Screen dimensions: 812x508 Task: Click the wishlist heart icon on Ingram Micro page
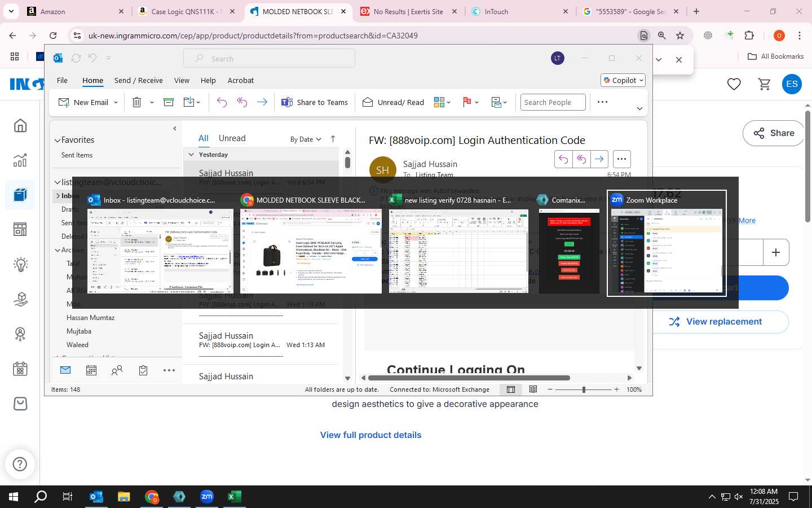click(x=734, y=84)
